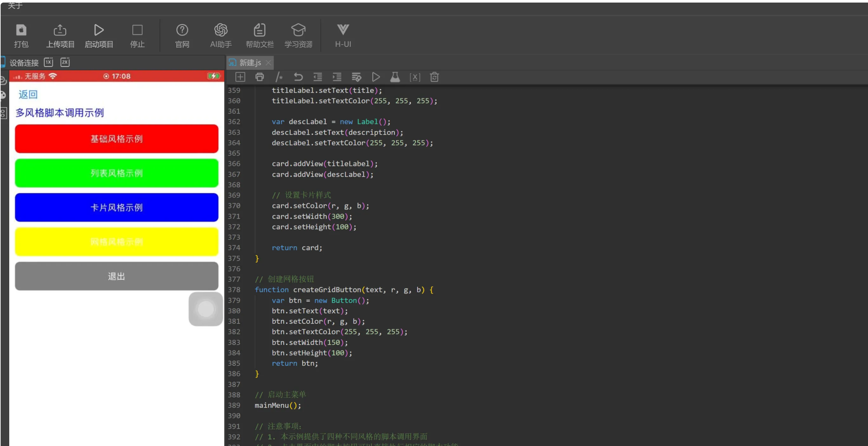Toggle 2X device preview scale
The image size is (868, 446).
pyautogui.click(x=65, y=62)
